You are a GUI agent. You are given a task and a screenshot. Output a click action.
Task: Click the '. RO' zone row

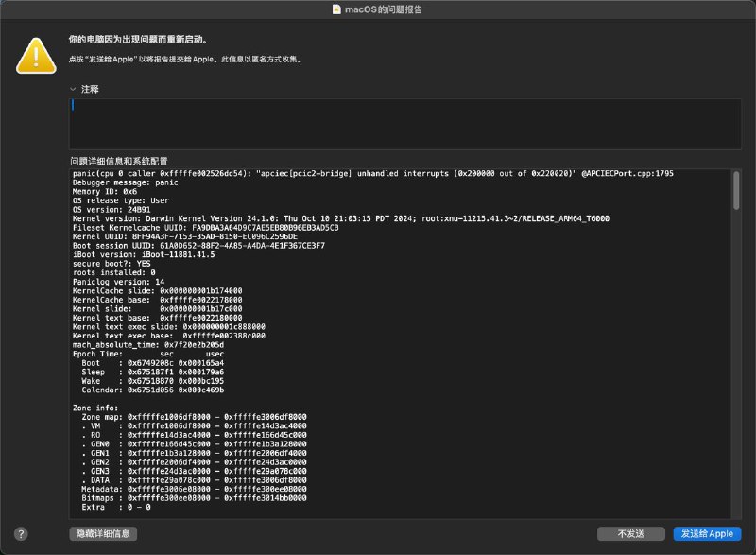point(194,435)
